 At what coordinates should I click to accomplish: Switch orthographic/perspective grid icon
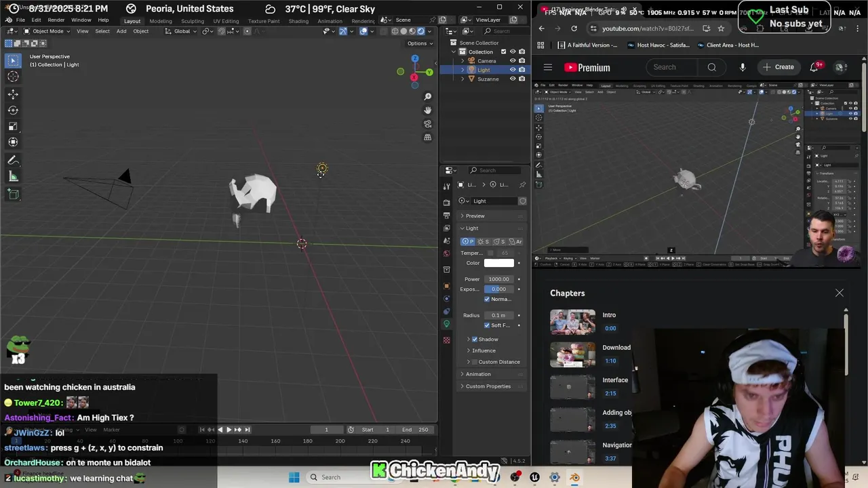pyautogui.click(x=428, y=138)
